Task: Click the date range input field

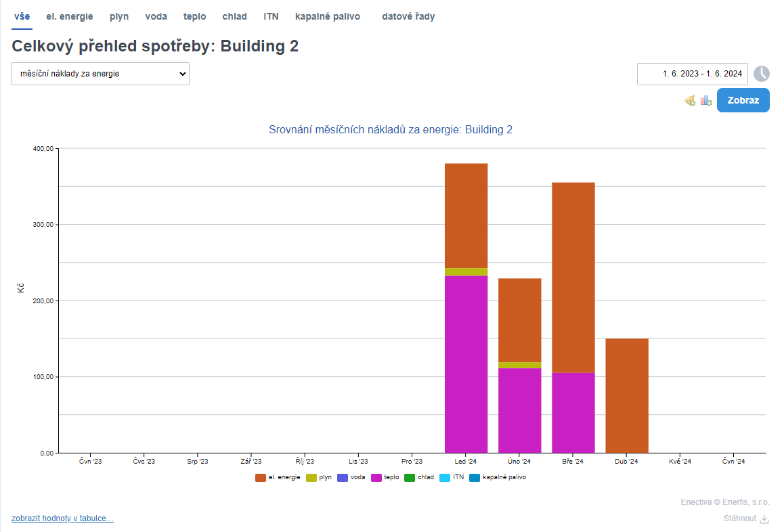Action: point(692,74)
